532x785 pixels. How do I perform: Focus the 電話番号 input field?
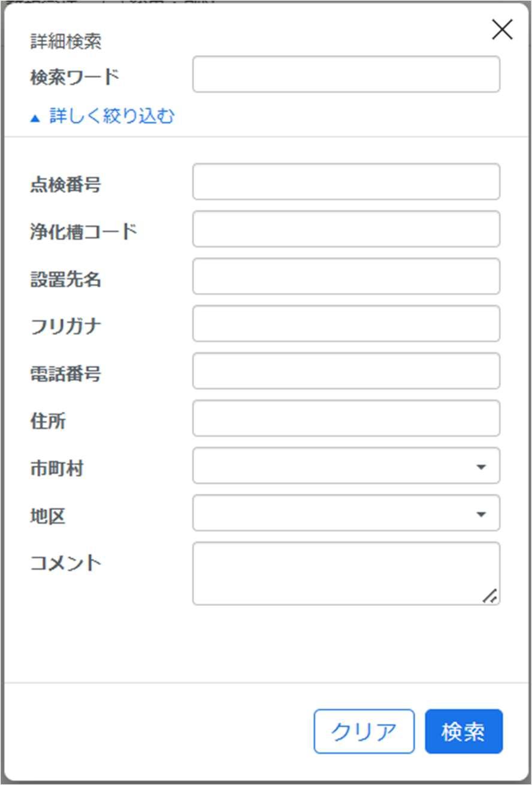[346, 371]
